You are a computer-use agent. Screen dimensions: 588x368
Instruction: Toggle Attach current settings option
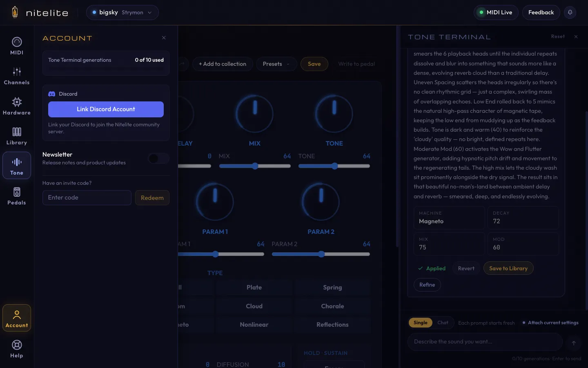click(550, 323)
